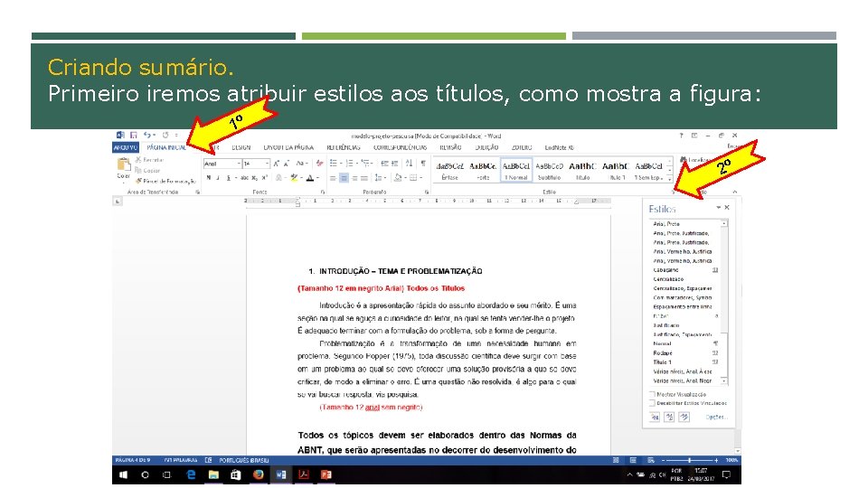Click the superscript x² icon

(265, 178)
